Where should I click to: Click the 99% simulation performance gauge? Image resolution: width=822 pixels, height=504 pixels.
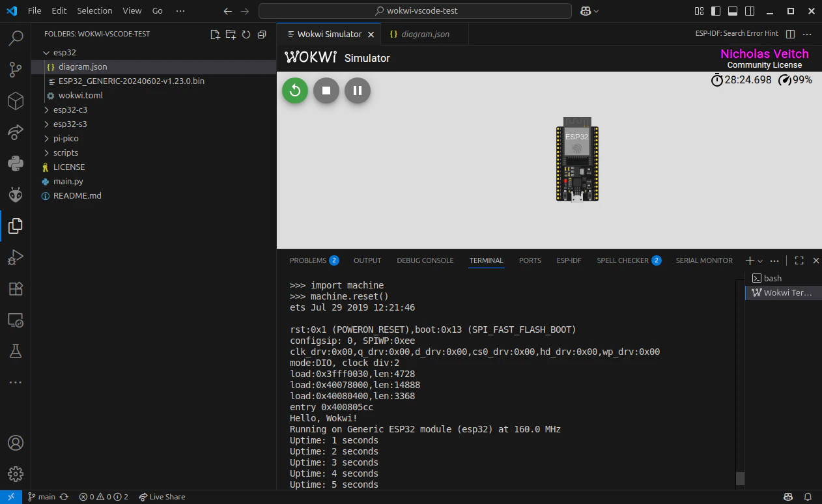[796, 80]
